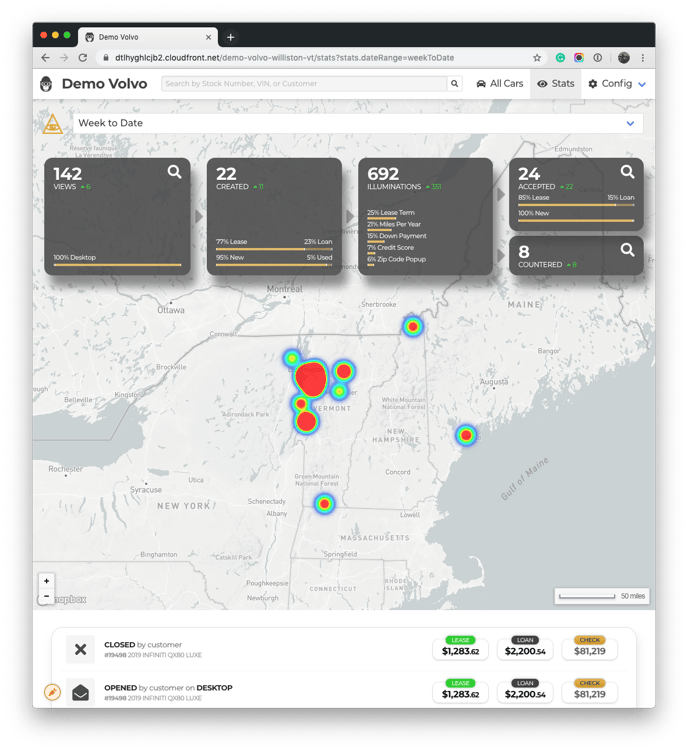Click the 6% Zip Code Popup text

396,259
